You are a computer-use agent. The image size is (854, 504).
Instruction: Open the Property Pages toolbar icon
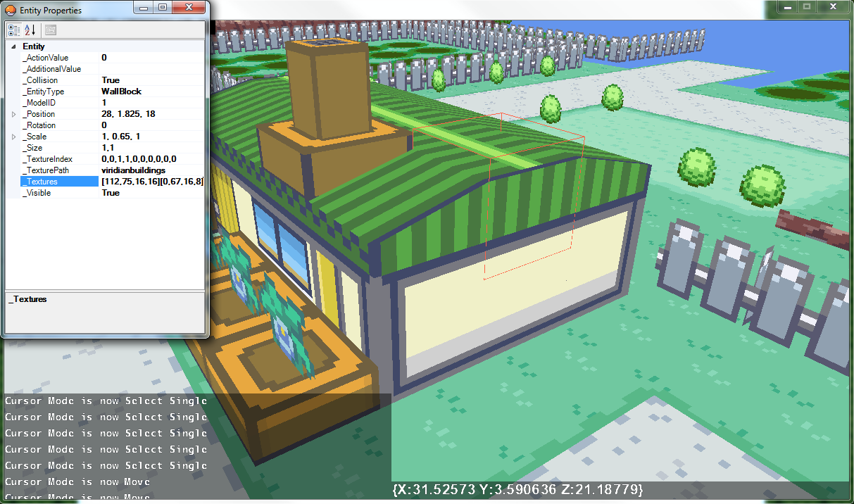coord(51,30)
